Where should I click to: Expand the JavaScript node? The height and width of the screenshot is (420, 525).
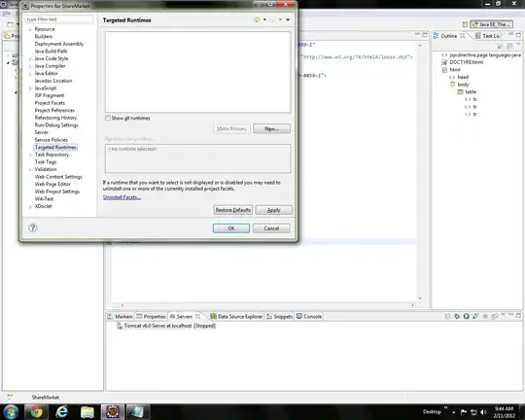point(30,88)
